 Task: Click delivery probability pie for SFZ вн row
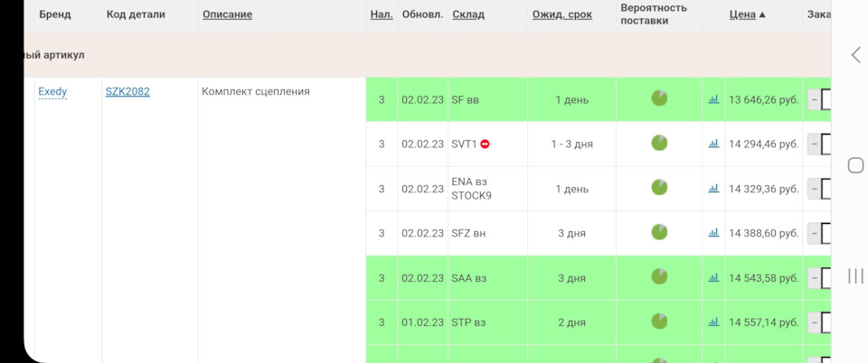coord(659,231)
